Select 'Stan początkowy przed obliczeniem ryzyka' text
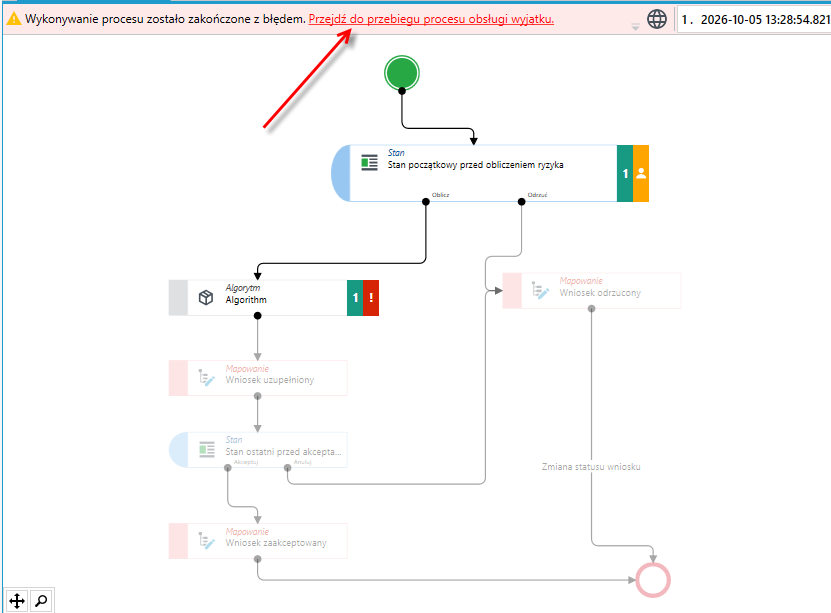The height and width of the screenshot is (613, 831). [475, 165]
